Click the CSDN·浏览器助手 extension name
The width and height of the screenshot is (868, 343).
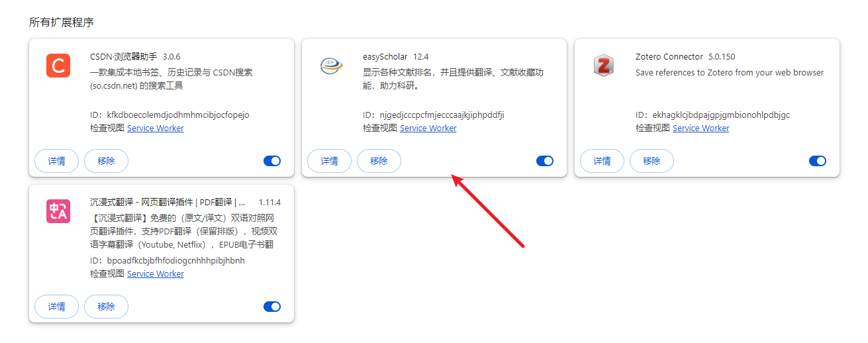pyautogui.click(x=124, y=57)
